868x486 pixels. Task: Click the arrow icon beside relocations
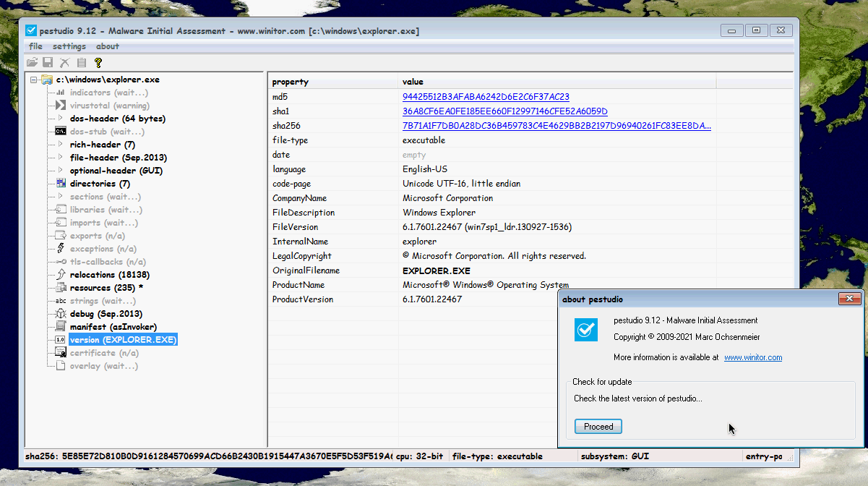(x=61, y=275)
